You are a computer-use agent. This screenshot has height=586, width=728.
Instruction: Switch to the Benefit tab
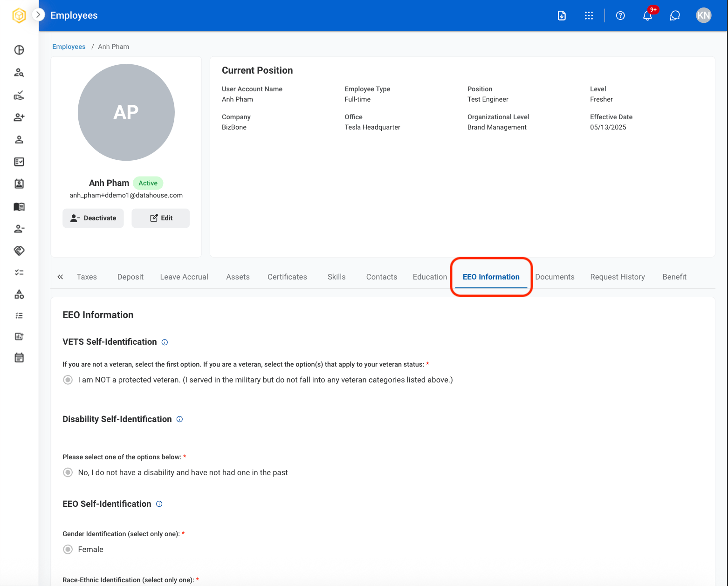tap(674, 277)
